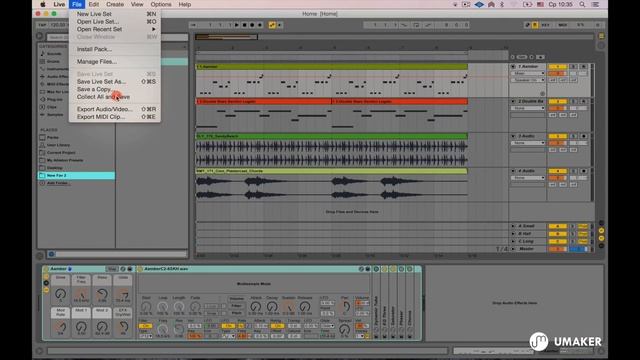Start playback with the transport Play button
Screen dimensions: 640x360
(237, 25)
